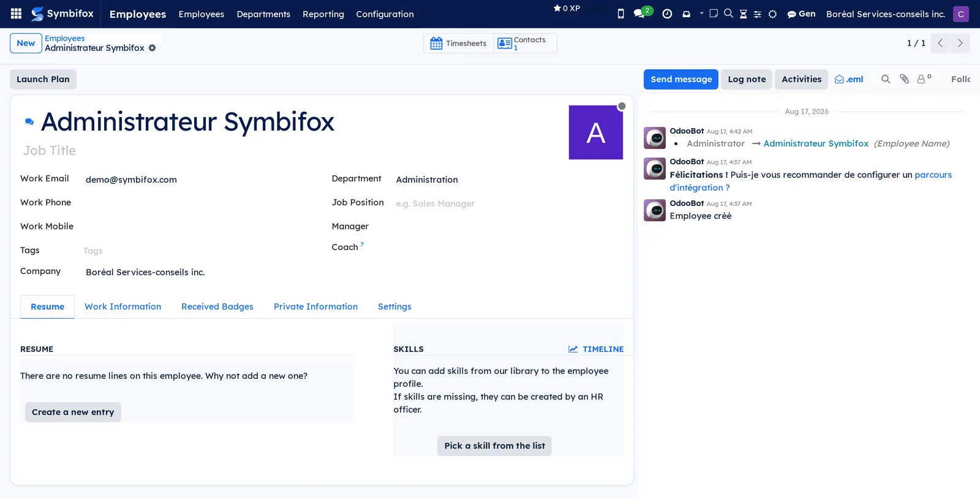Click the employee name Administrateur Symbifox field
The width and height of the screenshot is (980, 499).
[187, 122]
